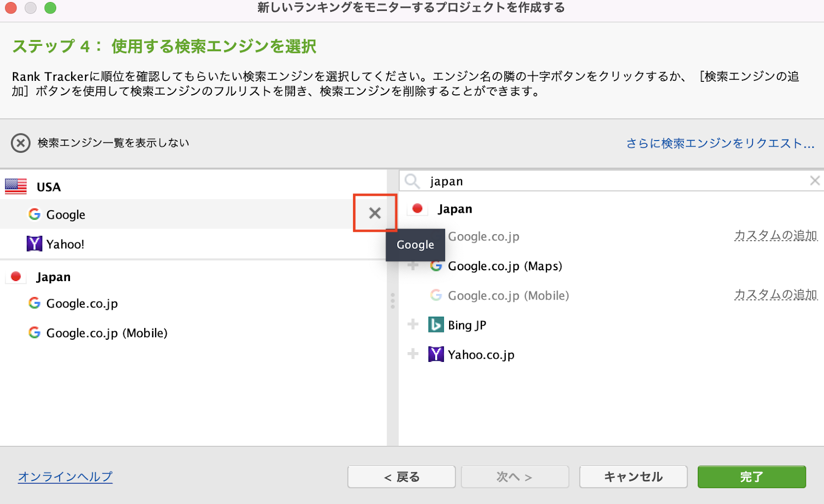Viewport: 824px width, 504px height.
Task: Click Yahoo! logo under USA
Action: [34, 244]
